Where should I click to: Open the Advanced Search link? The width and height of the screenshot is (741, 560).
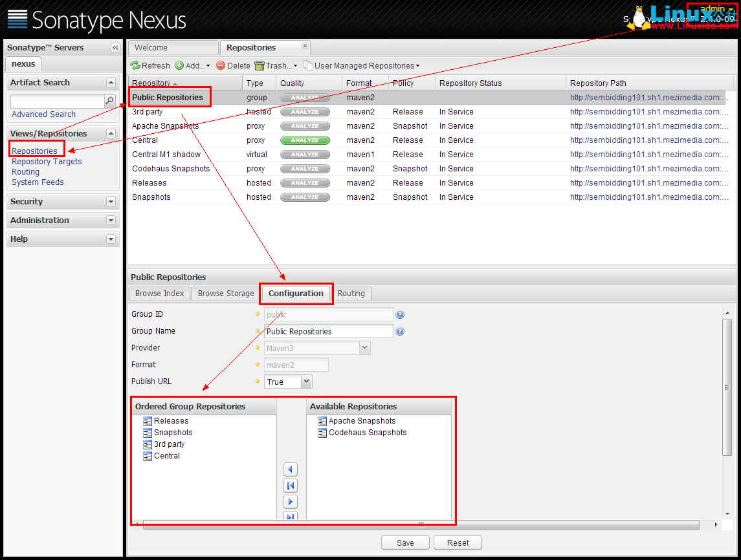tap(43, 114)
